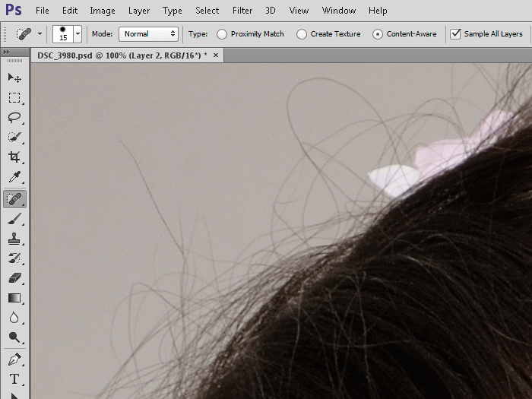Select the Pen tool
532x399 pixels.
click(x=14, y=359)
